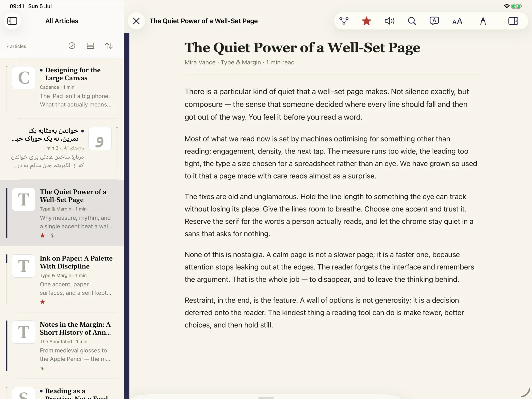
Task: Open the select articles checkmark tool
Action: 72,46
